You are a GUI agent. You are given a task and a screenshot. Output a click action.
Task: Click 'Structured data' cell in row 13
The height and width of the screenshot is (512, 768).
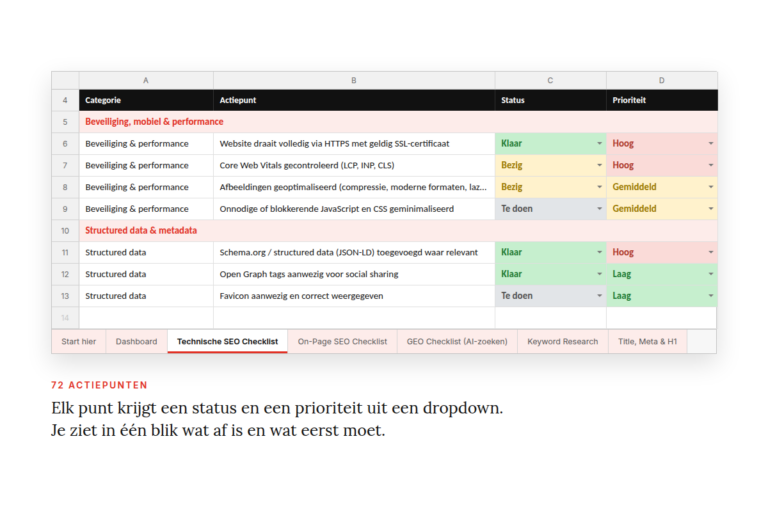click(146, 296)
